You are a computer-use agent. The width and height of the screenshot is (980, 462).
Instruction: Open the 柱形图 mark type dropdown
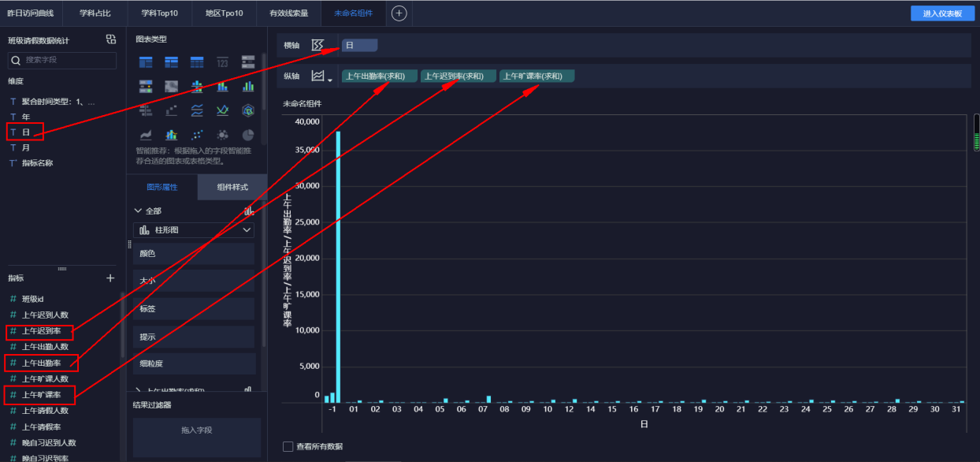(x=194, y=230)
